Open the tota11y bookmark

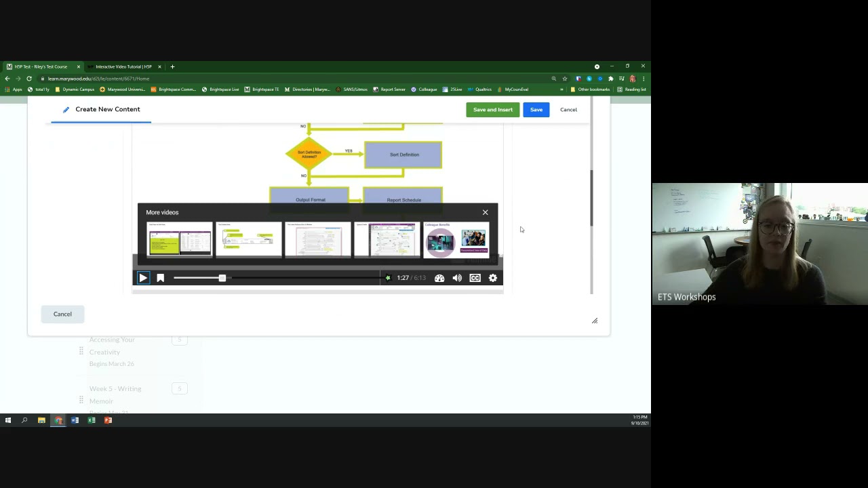pyautogui.click(x=39, y=89)
